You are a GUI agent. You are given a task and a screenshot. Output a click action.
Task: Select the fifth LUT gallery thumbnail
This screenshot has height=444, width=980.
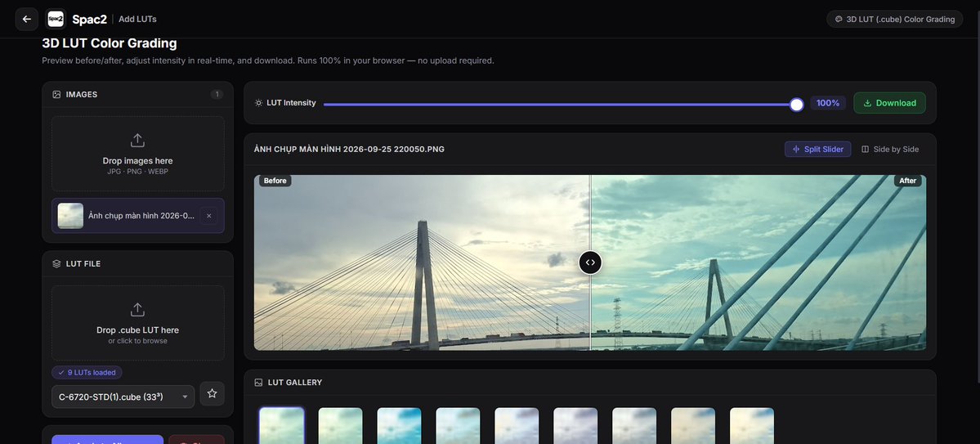(x=517, y=426)
